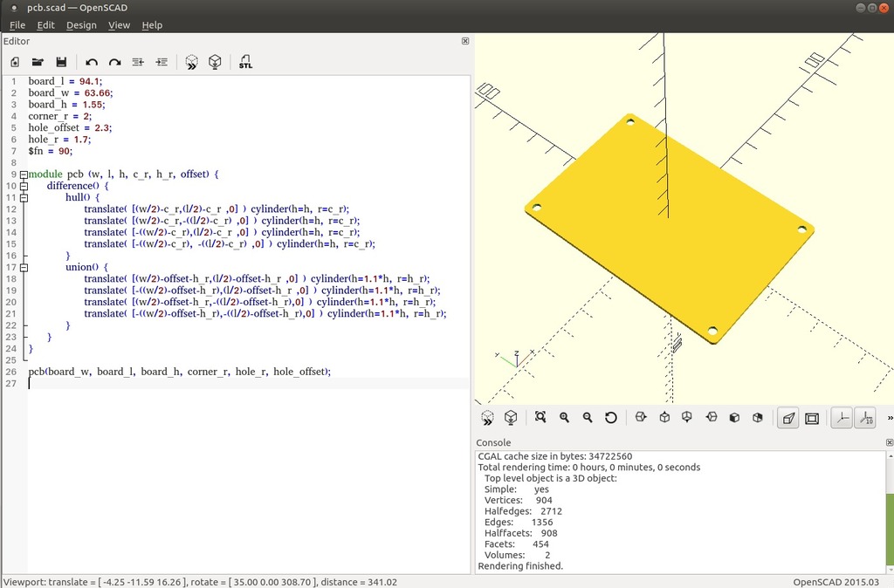This screenshot has height=588, width=894.
Task: Export the model as STL
Action: [x=245, y=62]
